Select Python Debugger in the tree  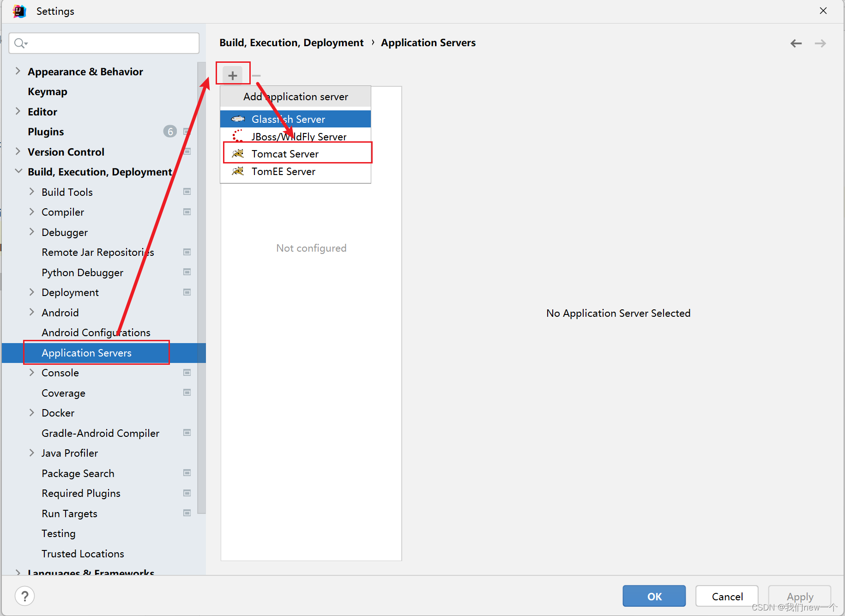(x=83, y=272)
